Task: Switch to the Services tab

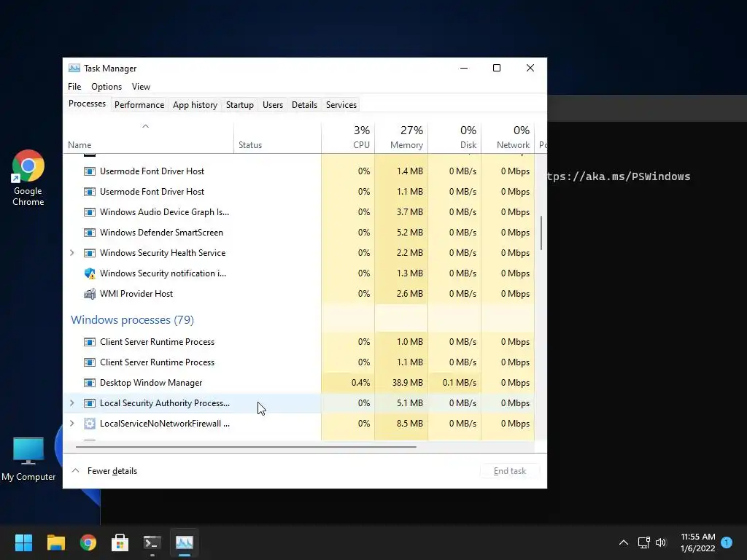Action: [x=341, y=105]
